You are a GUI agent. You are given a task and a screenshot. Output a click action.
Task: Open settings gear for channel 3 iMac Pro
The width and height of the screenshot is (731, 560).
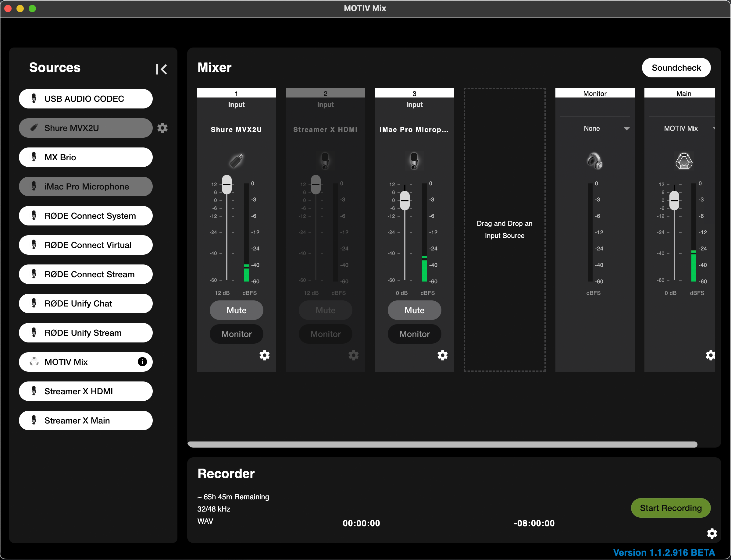tap(443, 355)
